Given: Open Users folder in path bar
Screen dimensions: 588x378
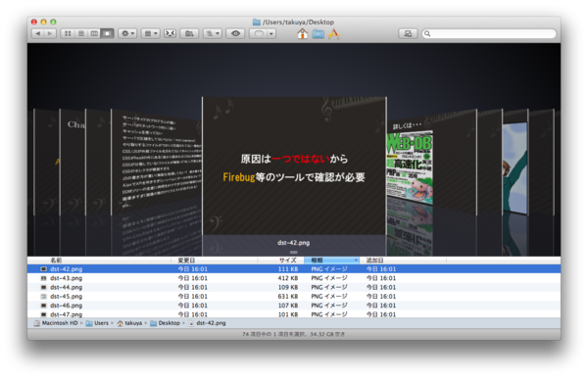Looking at the screenshot, I should click(97, 323).
